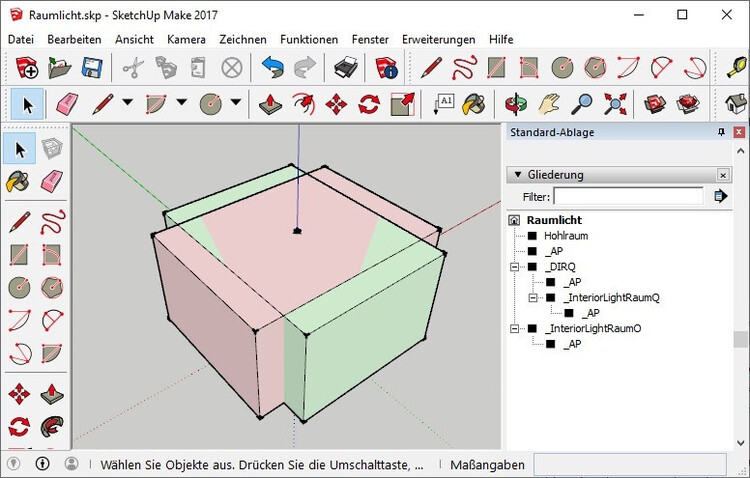Viewport: 750px width, 478px height.
Task: Click the credits status bar icon
Action: point(43,463)
